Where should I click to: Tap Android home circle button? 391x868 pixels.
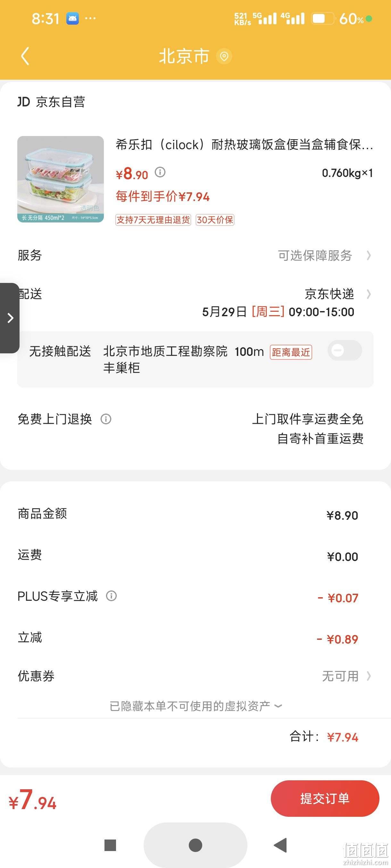point(195,845)
